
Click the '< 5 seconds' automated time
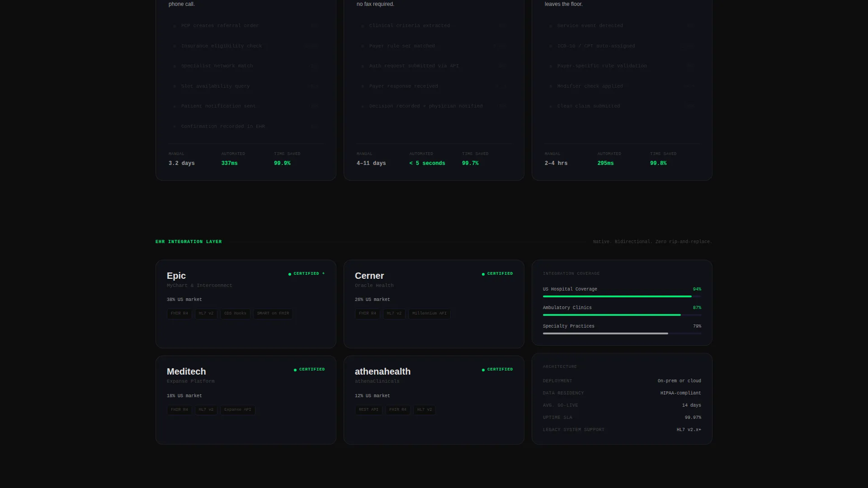(427, 164)
